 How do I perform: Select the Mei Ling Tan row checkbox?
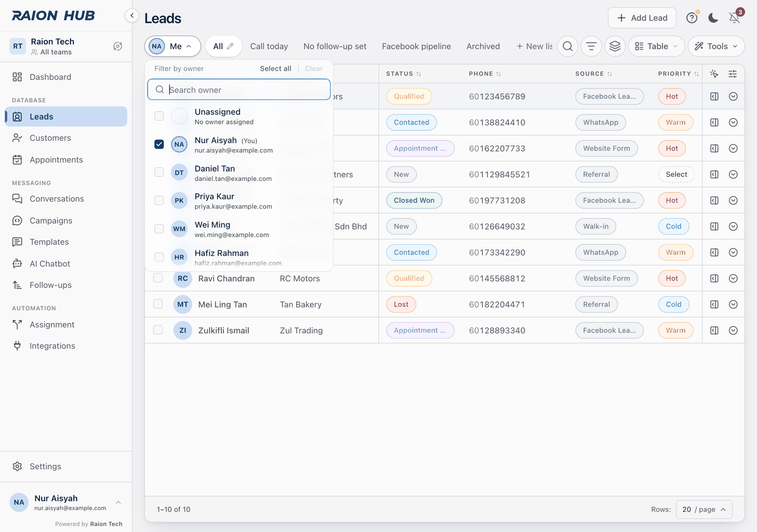point(158,304)
